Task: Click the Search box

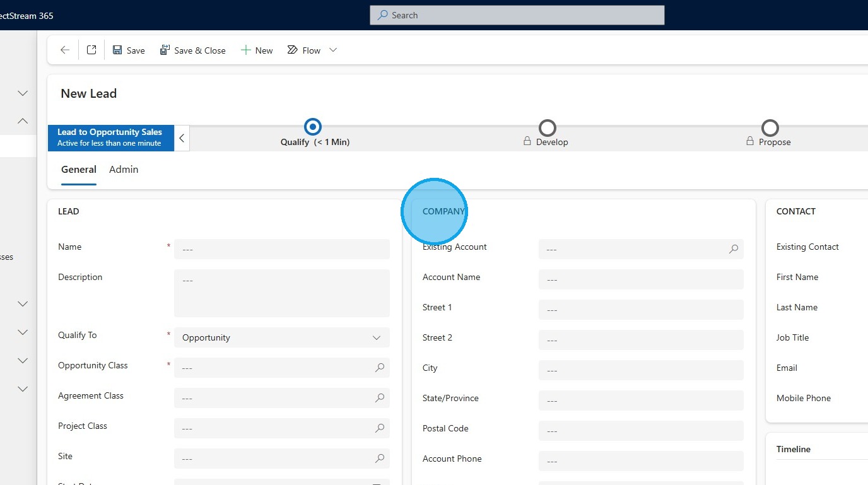Action: (517, 15)
